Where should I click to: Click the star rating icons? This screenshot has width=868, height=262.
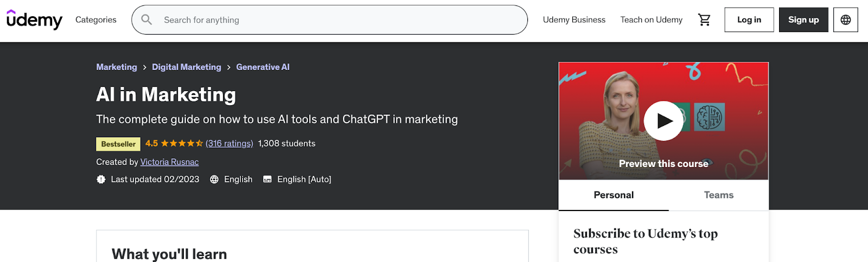tap(182, 144)
